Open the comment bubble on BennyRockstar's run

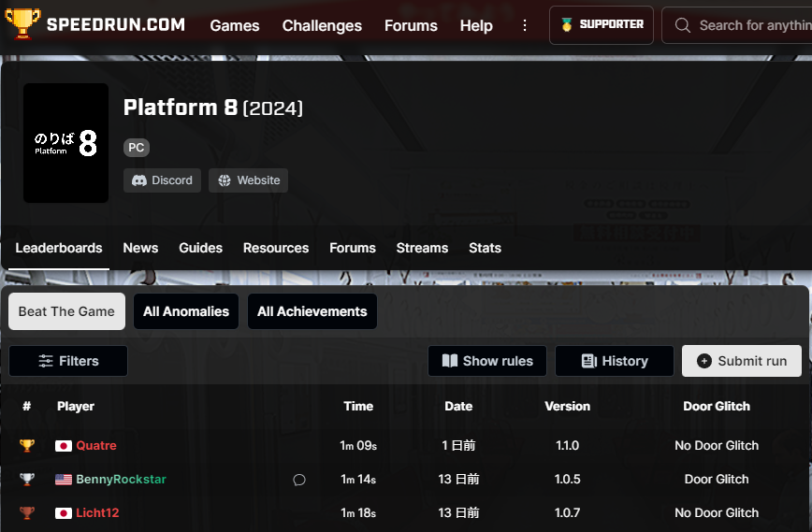click(x=299, y=480)
